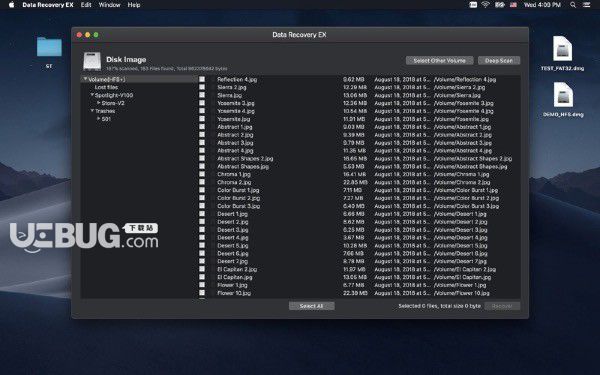600x375 pixels.
Task: Select the Spotlight-V100 tree item
Action: pos(114,95)
